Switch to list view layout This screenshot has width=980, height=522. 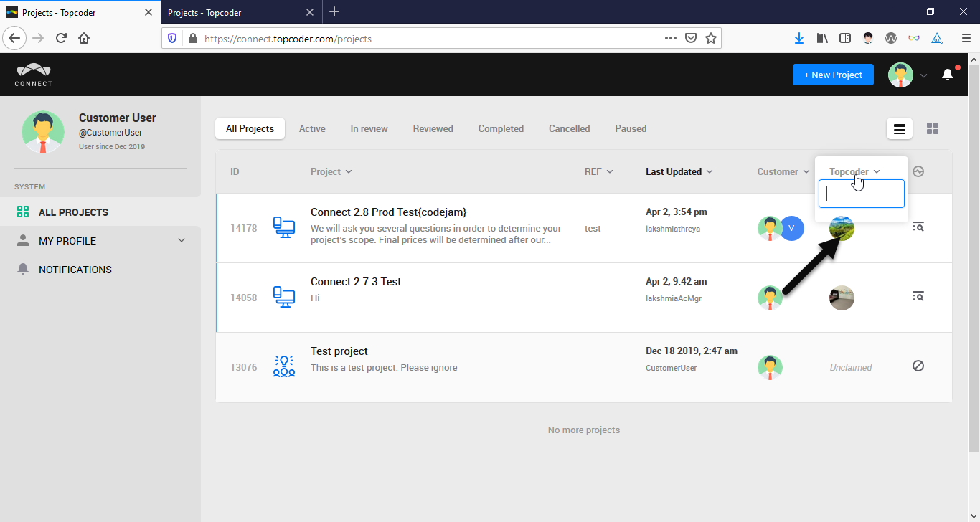[900, 128]
